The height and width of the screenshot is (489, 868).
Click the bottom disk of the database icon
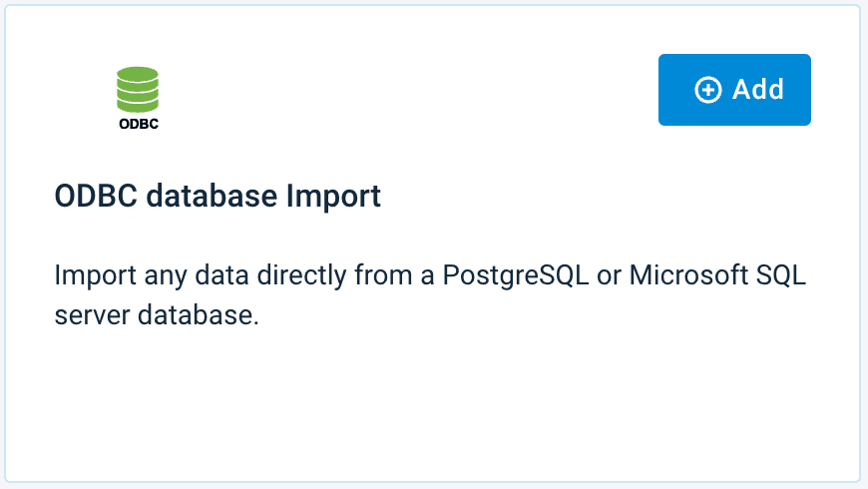[x=138, y=104]
